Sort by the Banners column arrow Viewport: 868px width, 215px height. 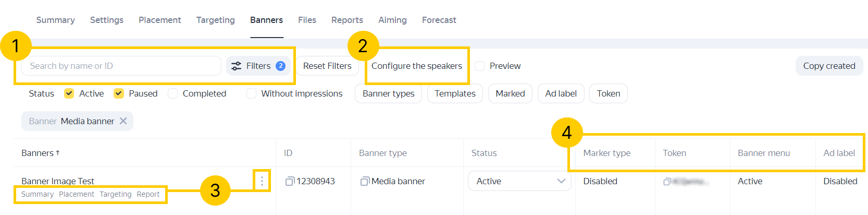pyautogui.click(x=57, y=153)
